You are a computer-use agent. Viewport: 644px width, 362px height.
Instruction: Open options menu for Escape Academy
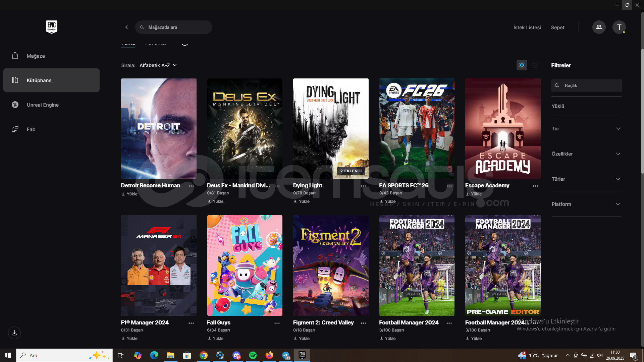pos(535,186)
